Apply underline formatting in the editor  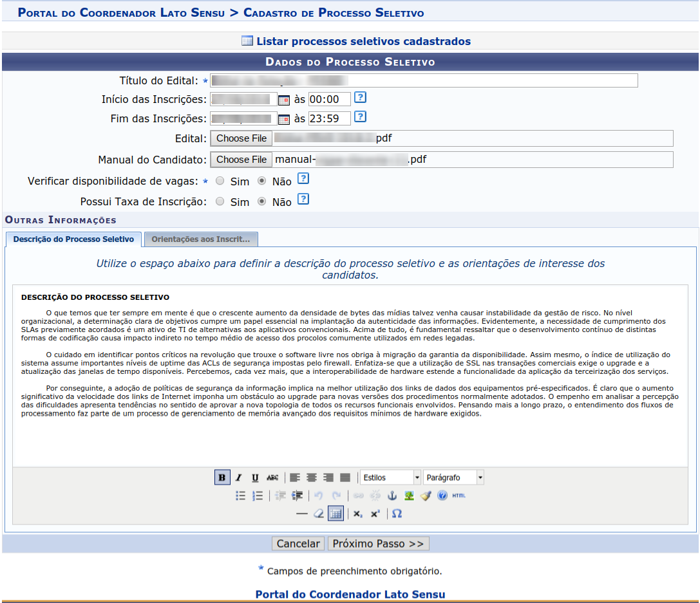tap(255, 478)
